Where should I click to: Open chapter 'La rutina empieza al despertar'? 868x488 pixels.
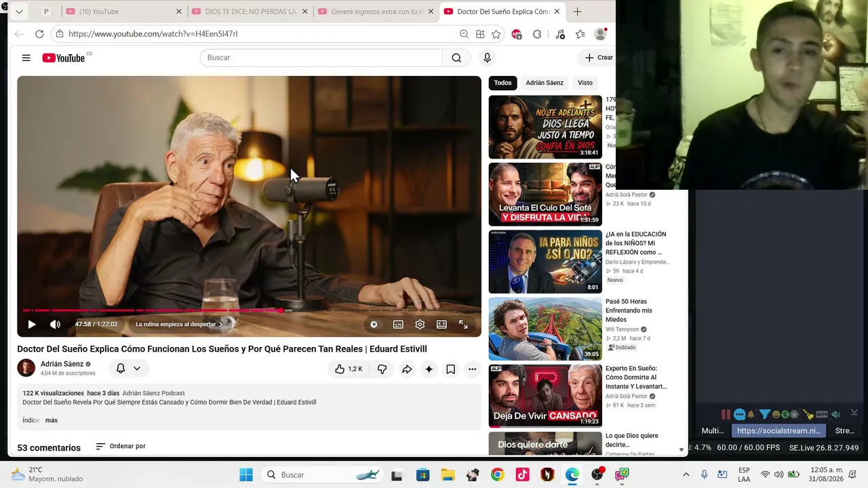[x=179, y=324]
